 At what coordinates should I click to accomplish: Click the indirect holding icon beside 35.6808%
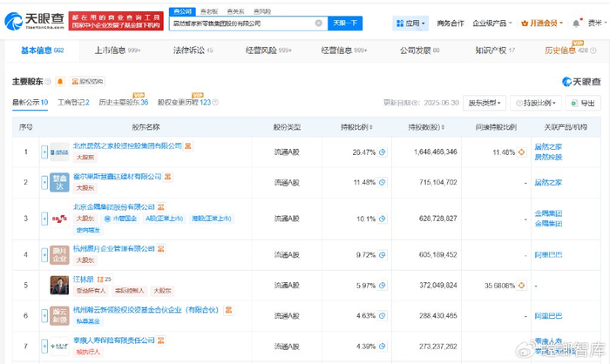tap(521, 284)
